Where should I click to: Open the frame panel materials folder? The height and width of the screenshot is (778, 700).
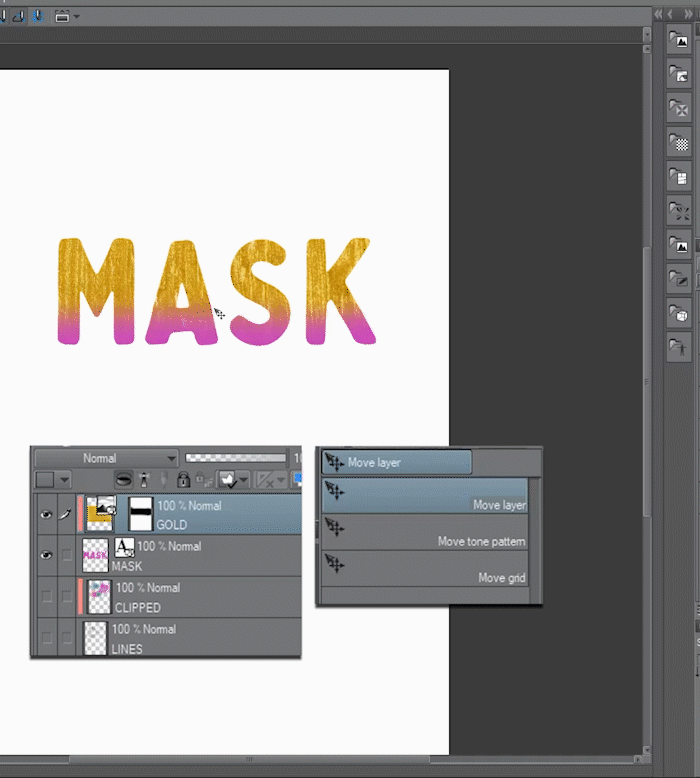(x=680, y=178)
